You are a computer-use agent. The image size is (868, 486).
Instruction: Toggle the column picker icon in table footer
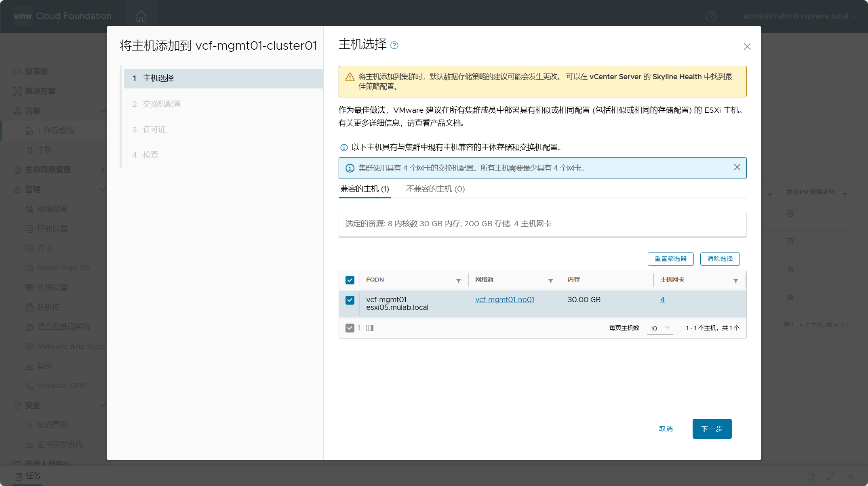click(369, 328)
